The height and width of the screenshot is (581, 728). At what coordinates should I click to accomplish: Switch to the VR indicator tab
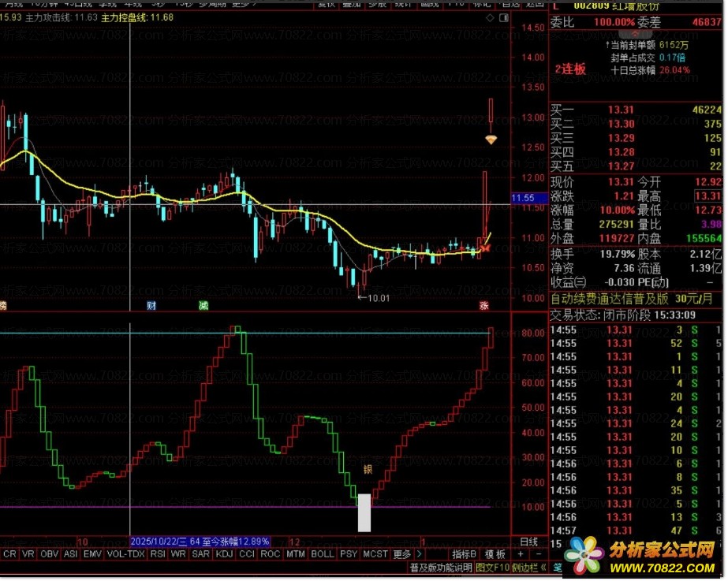click(x=28, y=554)
